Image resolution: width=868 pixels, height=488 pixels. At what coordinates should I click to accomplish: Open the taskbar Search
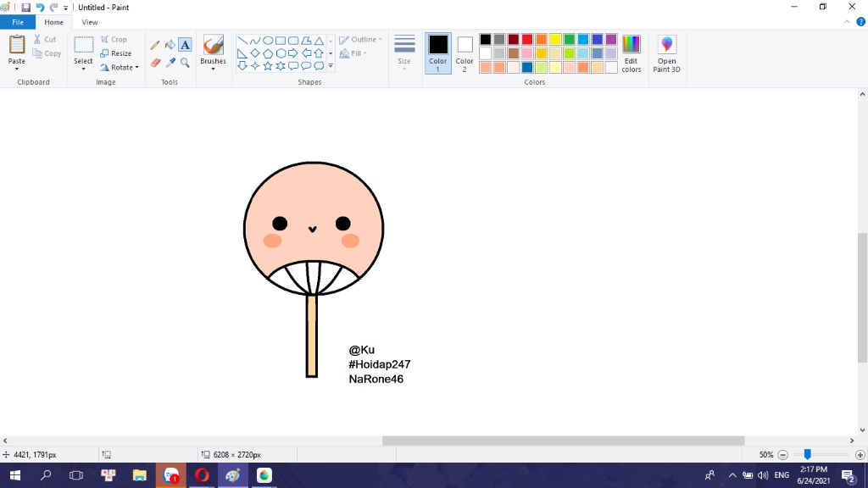(x=46, y=475)
